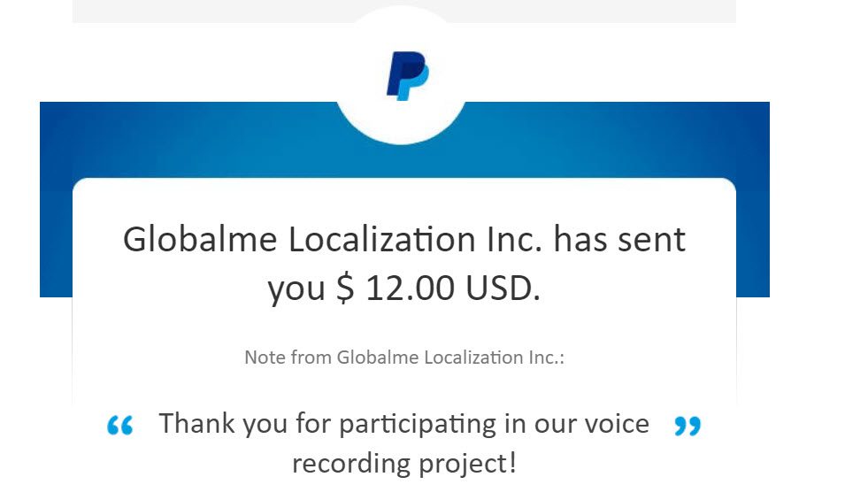Screen dimensions: 868x500
Task: Click the blue banner right of logo
Action: click(618, 138)
